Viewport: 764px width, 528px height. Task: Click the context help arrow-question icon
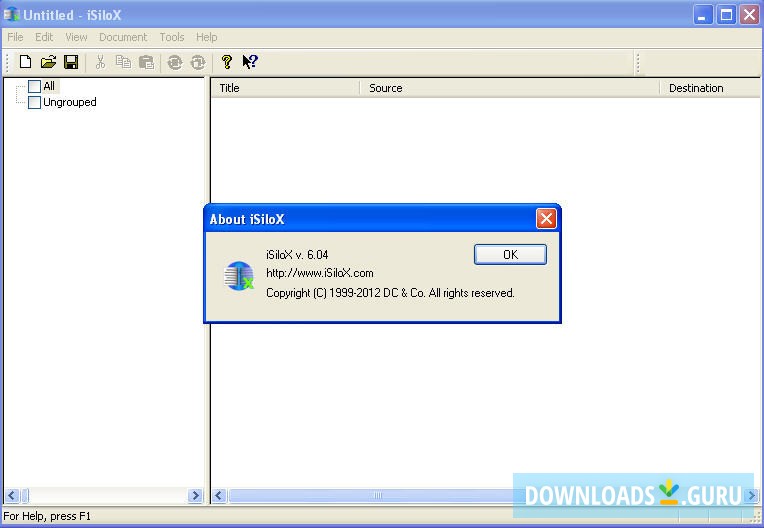point(250,62)
